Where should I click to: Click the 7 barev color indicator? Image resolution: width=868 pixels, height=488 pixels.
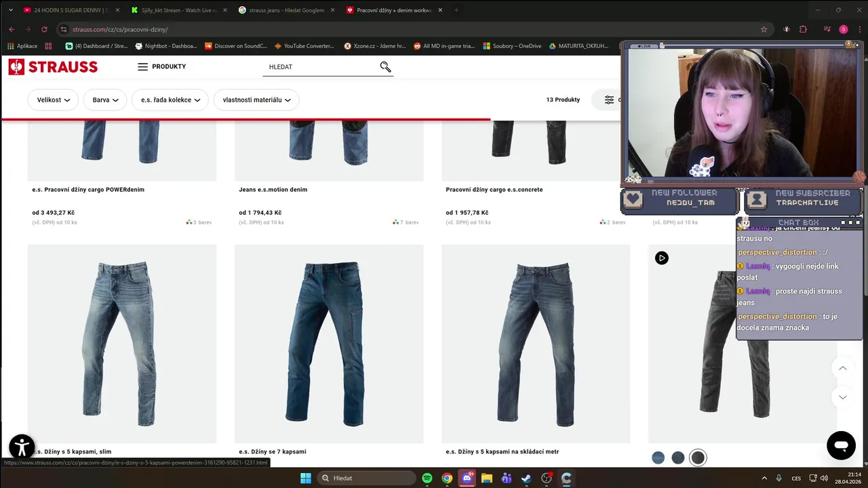pyautogui.click(x=406, y=222)
